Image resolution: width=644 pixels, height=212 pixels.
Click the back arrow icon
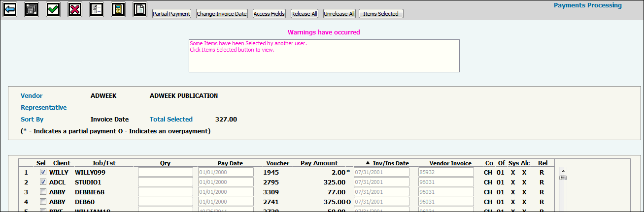[x=10, y=9]
